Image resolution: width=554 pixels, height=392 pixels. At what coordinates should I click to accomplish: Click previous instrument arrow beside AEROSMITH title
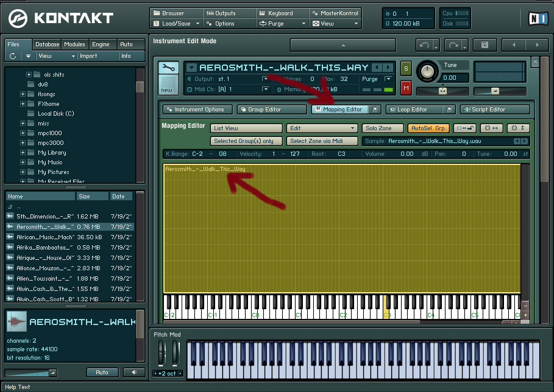pyautogui.click(x=377, y=67)
